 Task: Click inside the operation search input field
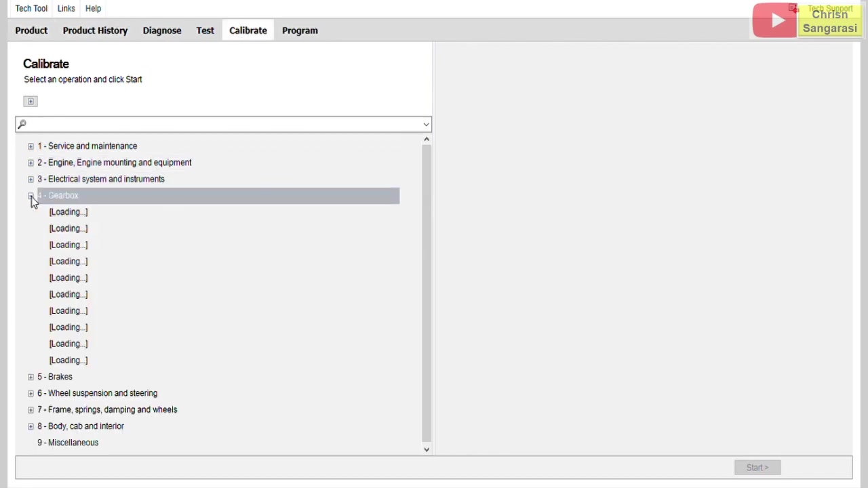(x=203, y=124)
